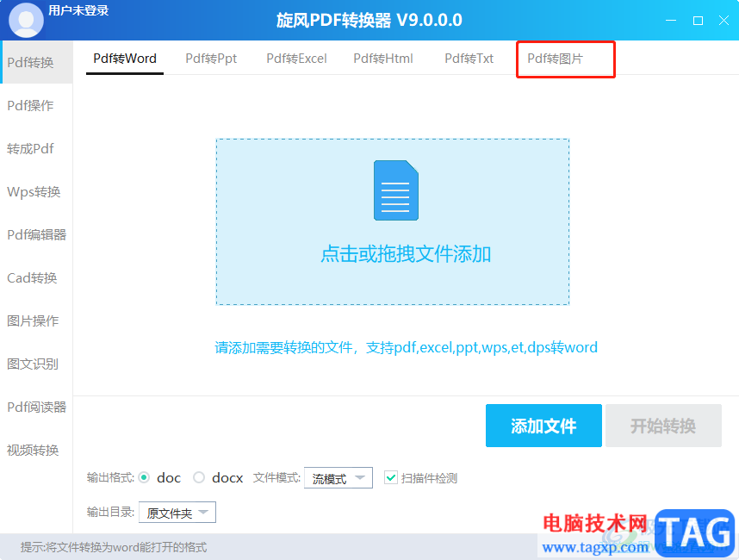Toggle the 扫描件检测 checkbox
The height and width of the screenshot is (560, 739).
[391, 477]
